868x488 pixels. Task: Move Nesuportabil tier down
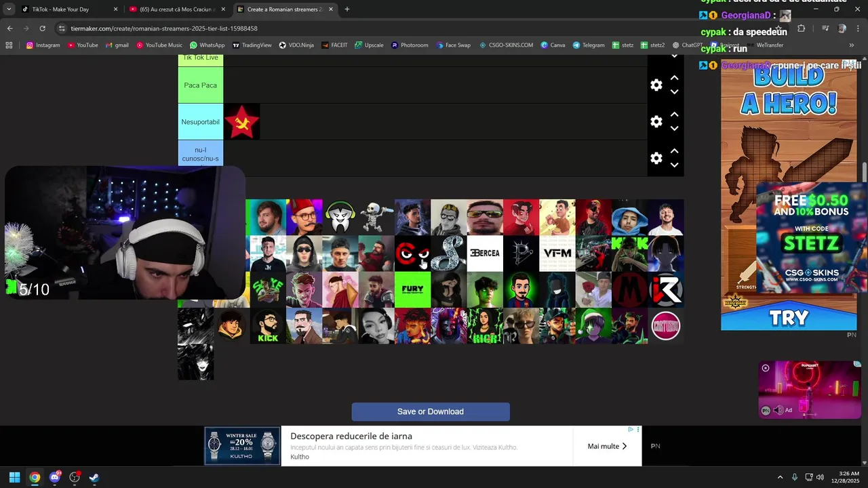coord(674,129)
